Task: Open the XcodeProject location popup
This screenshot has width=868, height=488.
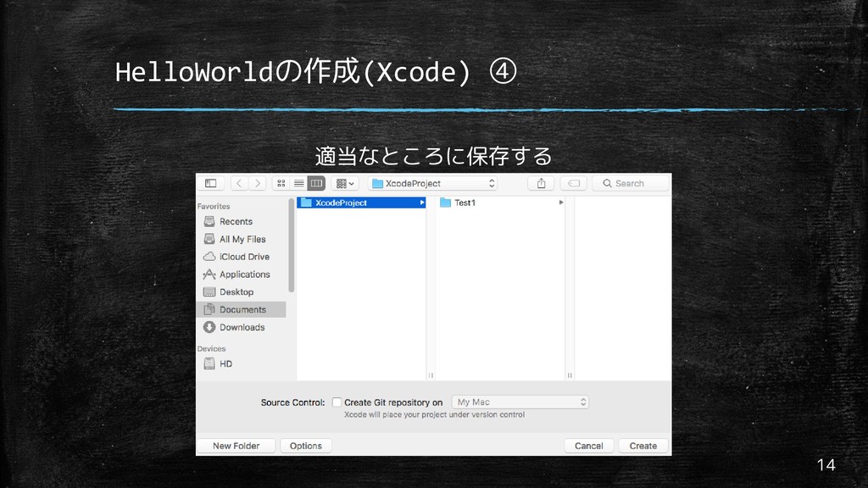Action: pyautogui.click(x=432, y=183)
